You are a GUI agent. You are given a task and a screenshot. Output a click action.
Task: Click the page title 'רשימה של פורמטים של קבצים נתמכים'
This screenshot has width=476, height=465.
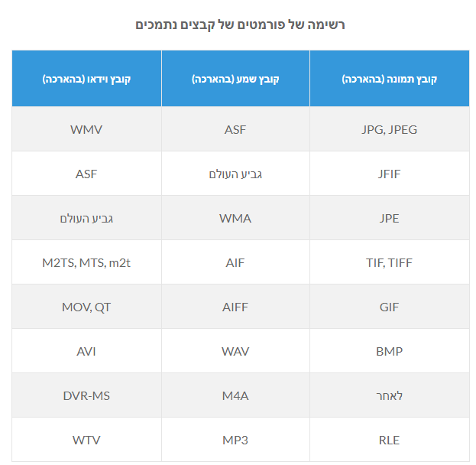click(240, 24)
